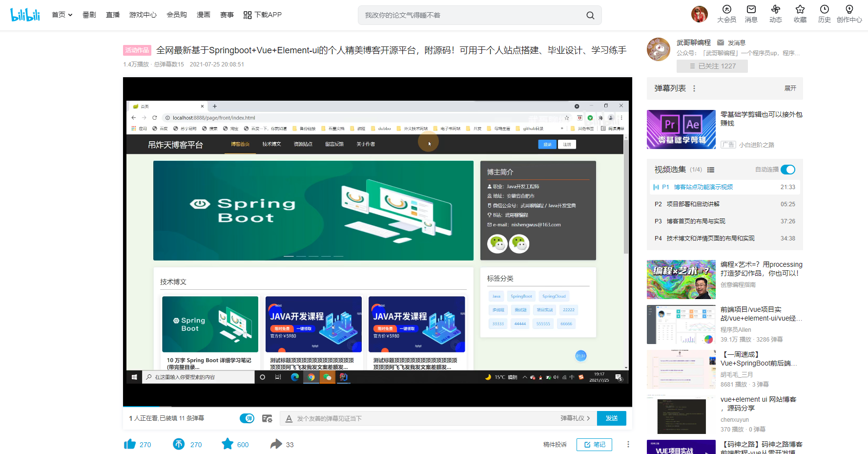Play P2 项目部署和启动讲解
The height and width of the screenshot is (454, 868).
[x=724, y=204]
